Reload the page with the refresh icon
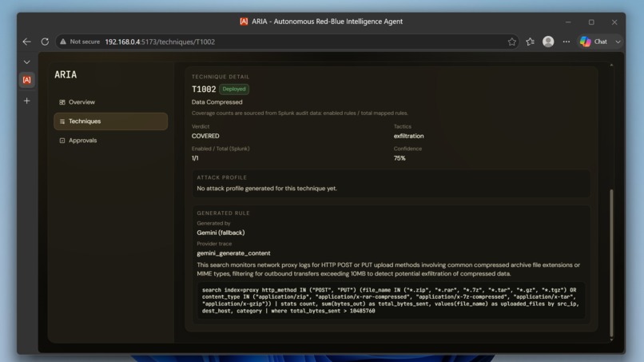 (45, 42)
